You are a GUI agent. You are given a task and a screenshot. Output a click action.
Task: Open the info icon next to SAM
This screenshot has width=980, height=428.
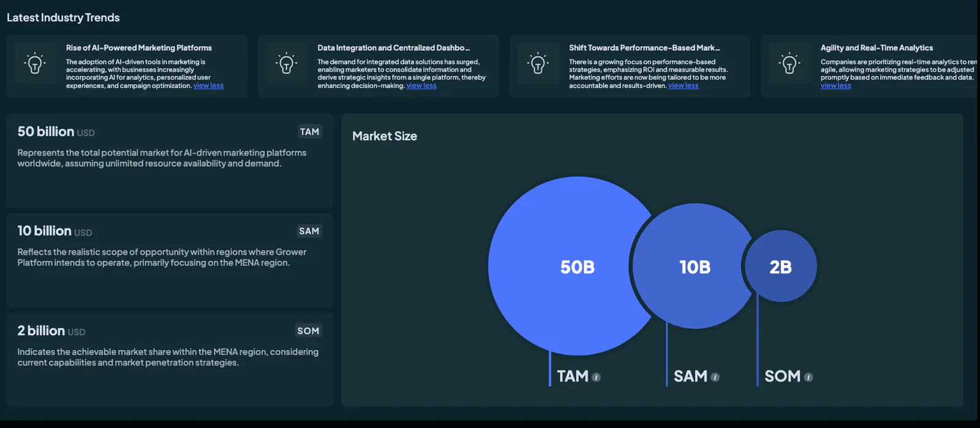point(715,377)
